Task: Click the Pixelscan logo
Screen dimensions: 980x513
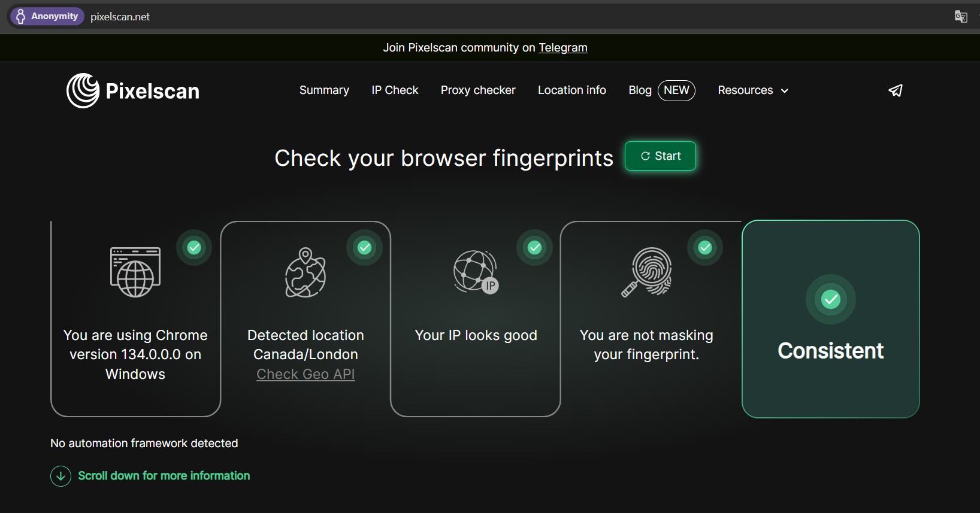Action: point(133,91)
